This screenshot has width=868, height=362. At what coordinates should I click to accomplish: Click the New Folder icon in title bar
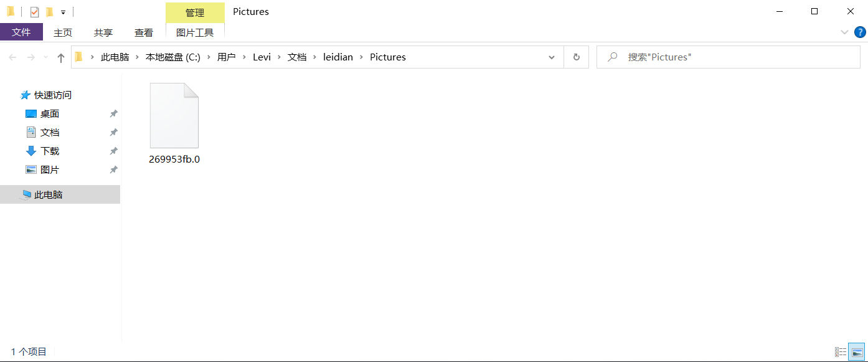click(49, 12)
